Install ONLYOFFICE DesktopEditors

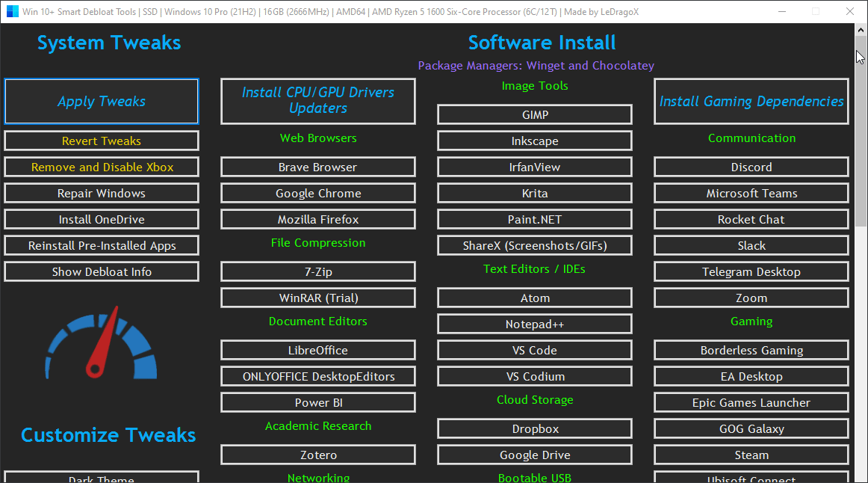318,376
